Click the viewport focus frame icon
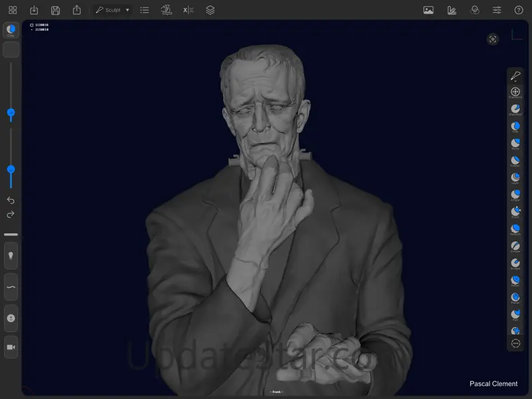Image resolution: width=532 pixels, height=399 pixels. click(x=492, y=40)
